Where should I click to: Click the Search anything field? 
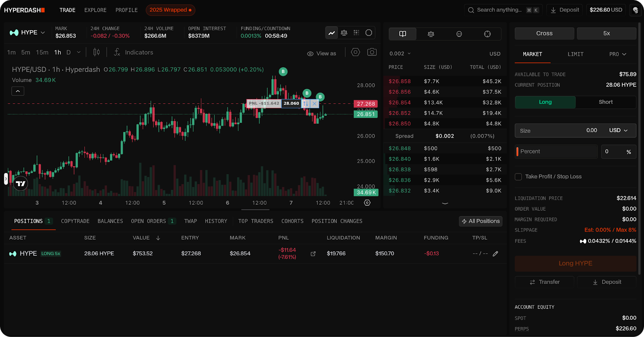coord(503,10)
